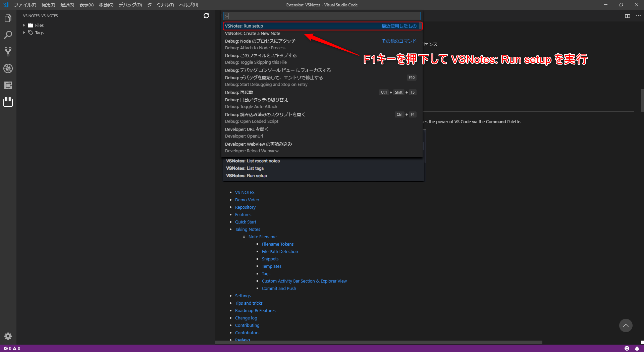644x352 pixels.
Task: Show problems via errors and warnings count
Action: point(12,348)
